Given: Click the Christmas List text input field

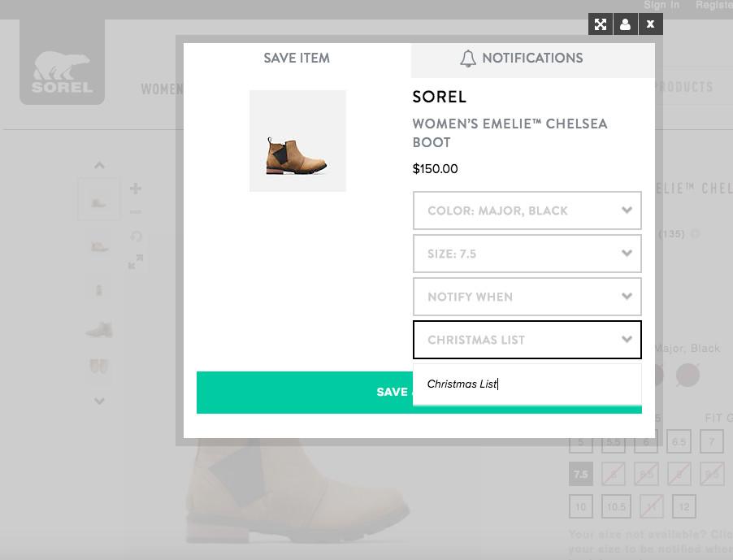Looking at the screenshot, I should tap(527, 384).
